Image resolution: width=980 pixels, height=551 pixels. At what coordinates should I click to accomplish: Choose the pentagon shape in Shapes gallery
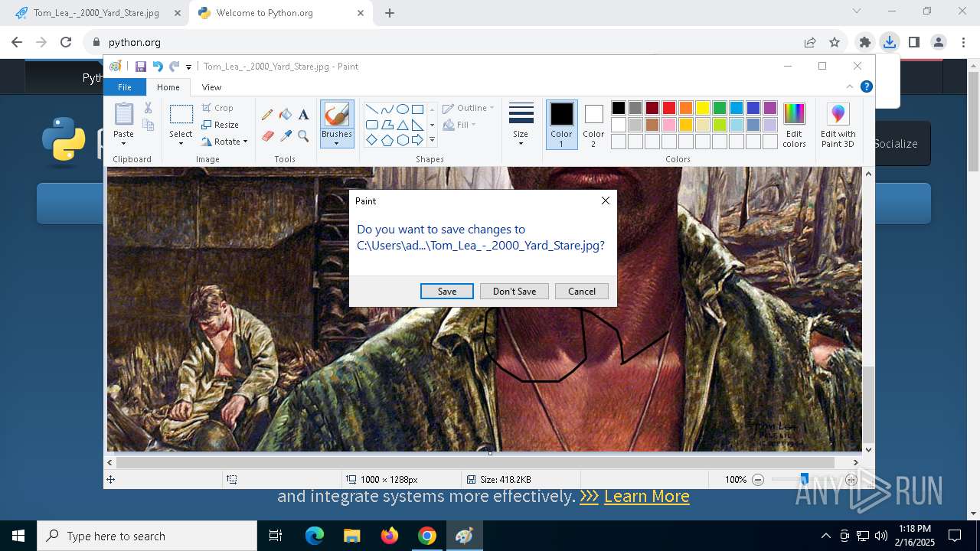[x=387, y=140]
